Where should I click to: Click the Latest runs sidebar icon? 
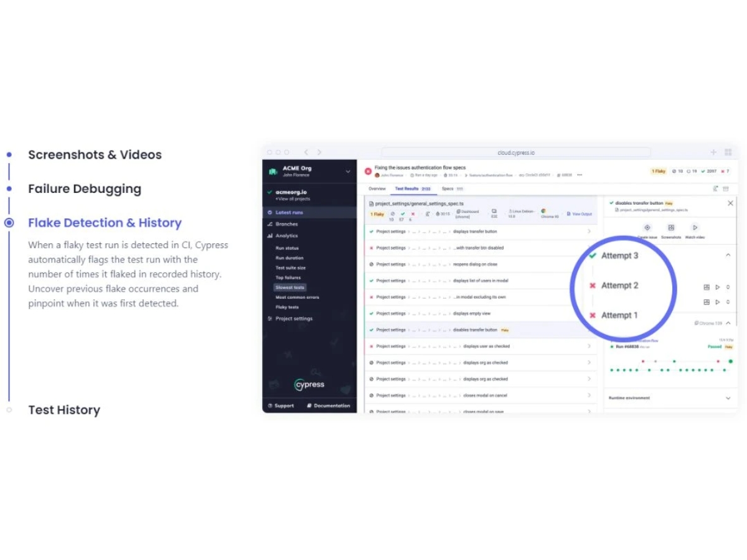point(270,212)
